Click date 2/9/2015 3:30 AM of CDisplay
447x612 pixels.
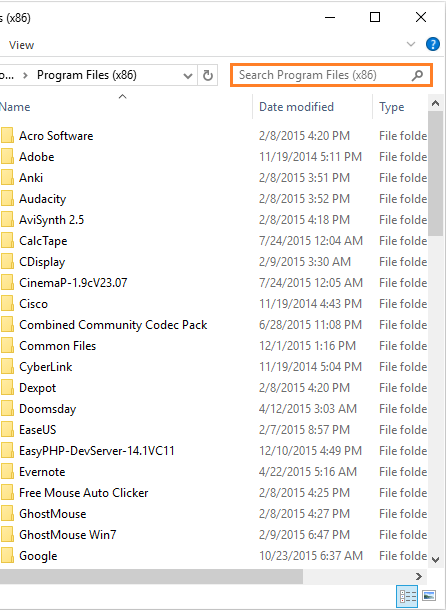point(305,262)
